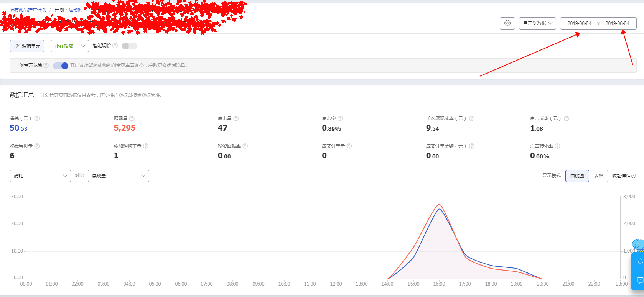This screenshot has height=297, width=644.
Task: Show help for 点击转化率
Action: [x=557, y=146]
